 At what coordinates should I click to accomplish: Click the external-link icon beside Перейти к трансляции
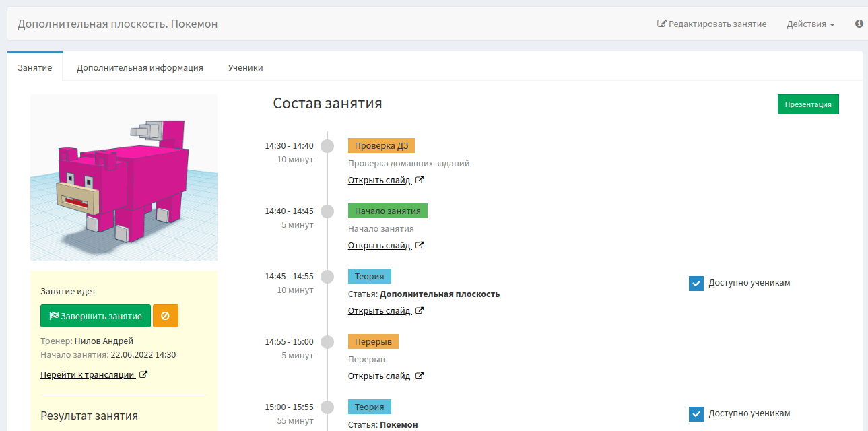143,375
